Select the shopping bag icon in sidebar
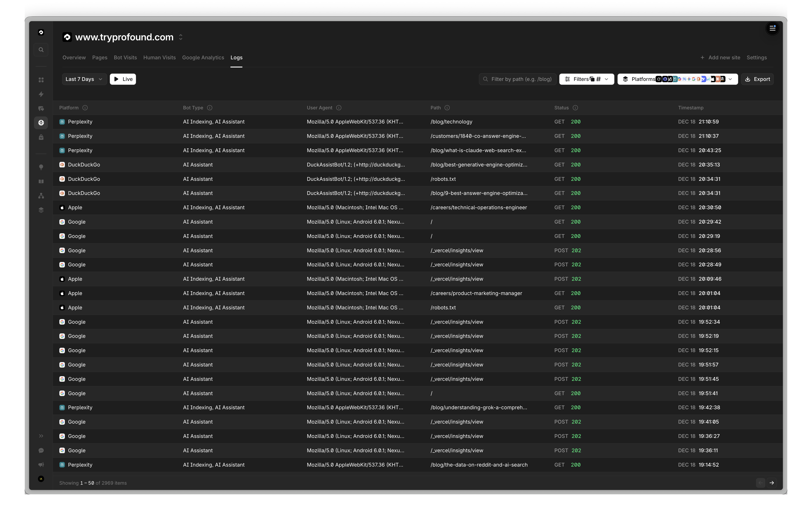The image size is (812, 527). coord(41,137)
